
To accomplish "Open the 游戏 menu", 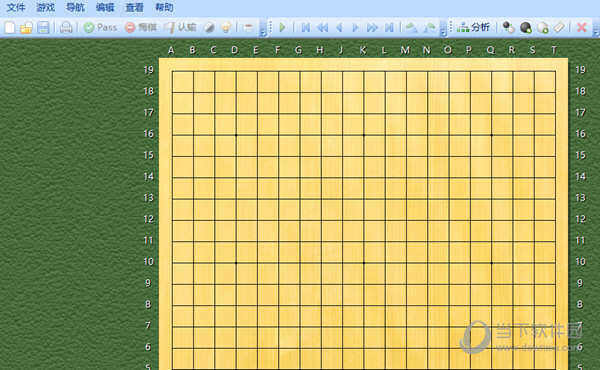I will (x=46, y=7).
